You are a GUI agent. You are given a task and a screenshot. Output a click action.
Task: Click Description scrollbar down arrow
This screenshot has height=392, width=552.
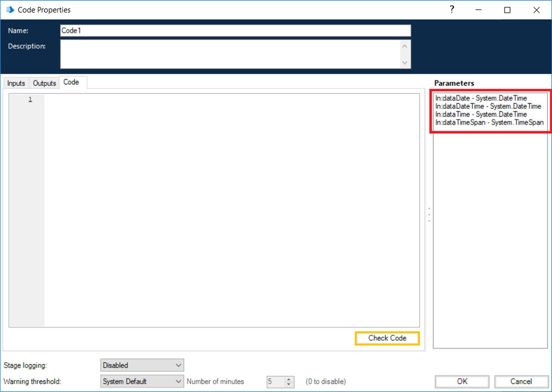405,62
